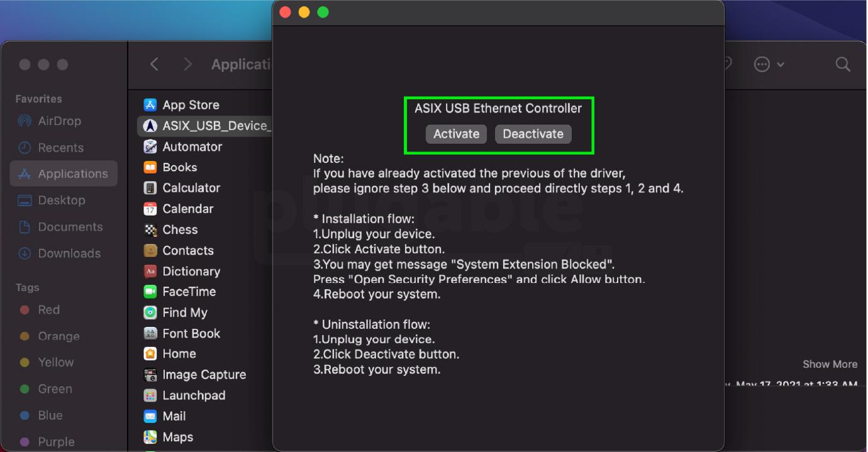Select the Maps app icon
Image resolution: width=868 pixels, height=452 pixels.
[150, 437]
